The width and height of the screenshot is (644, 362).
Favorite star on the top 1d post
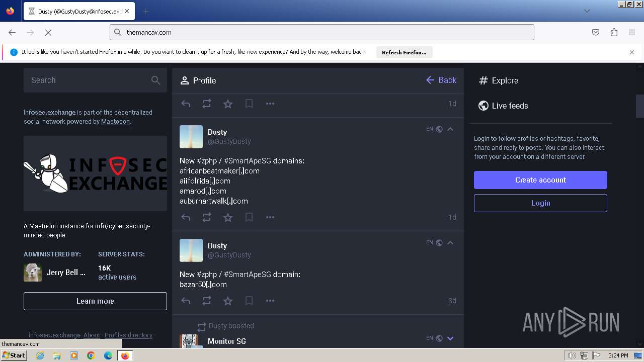click(228, 104)
